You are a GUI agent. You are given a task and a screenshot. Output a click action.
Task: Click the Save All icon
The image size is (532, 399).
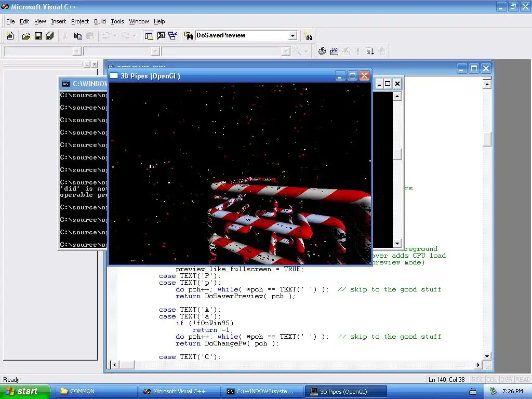point(50,36)
